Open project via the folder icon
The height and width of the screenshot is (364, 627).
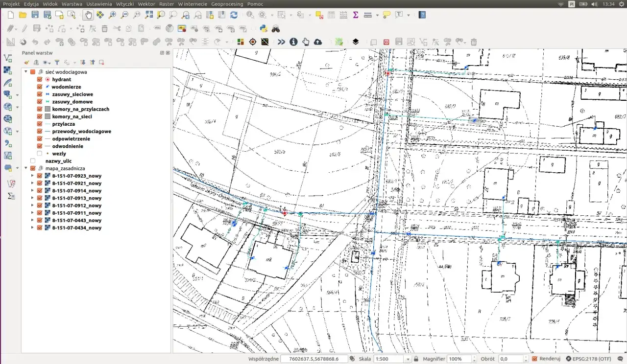[x=23, y=15]
